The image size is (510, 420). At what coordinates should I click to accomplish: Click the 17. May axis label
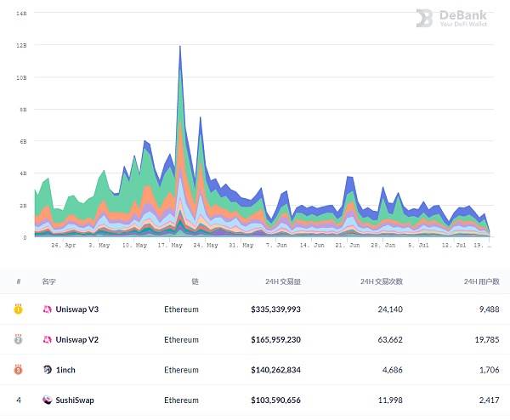pos(170,246)
